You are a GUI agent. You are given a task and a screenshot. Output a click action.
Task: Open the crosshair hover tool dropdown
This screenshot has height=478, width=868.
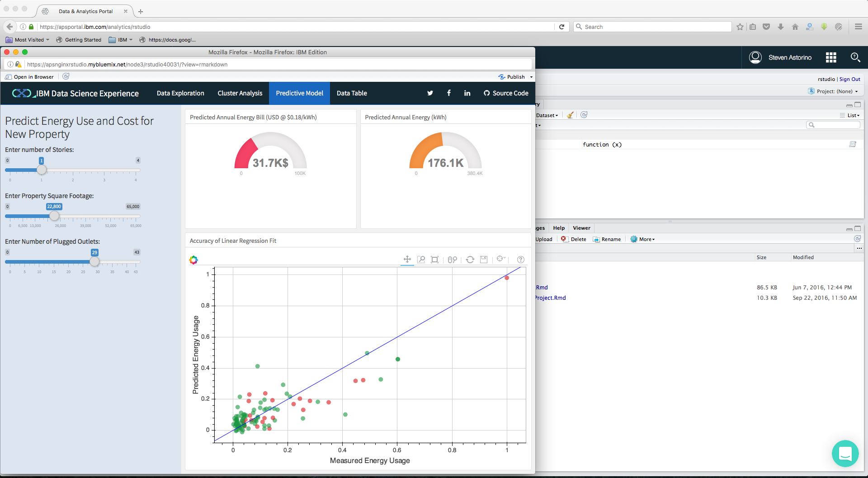point(501,259)
